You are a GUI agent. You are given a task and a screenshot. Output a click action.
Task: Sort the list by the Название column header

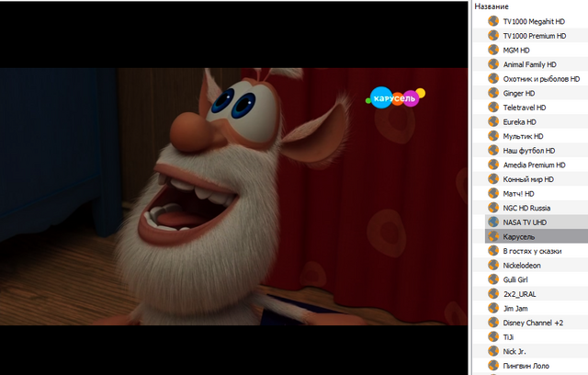pos(492,6)
